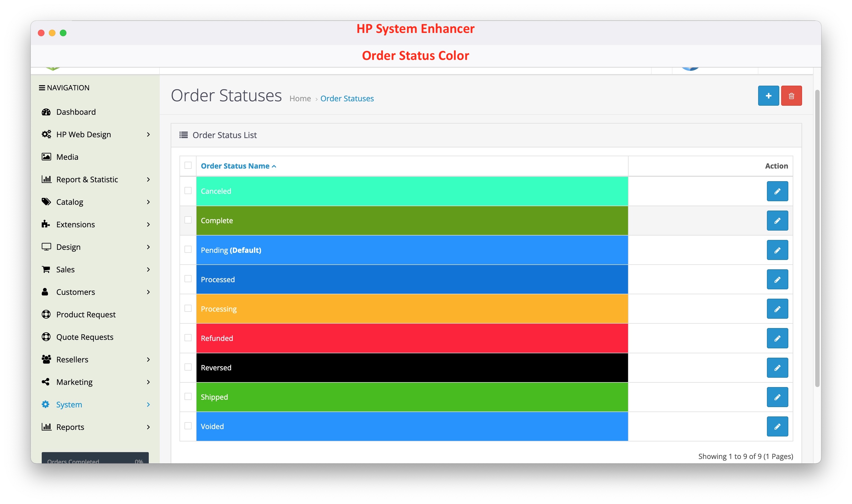
Task: Edit the Reversed status via pencil icon
Action: click(x=777, y=368)
